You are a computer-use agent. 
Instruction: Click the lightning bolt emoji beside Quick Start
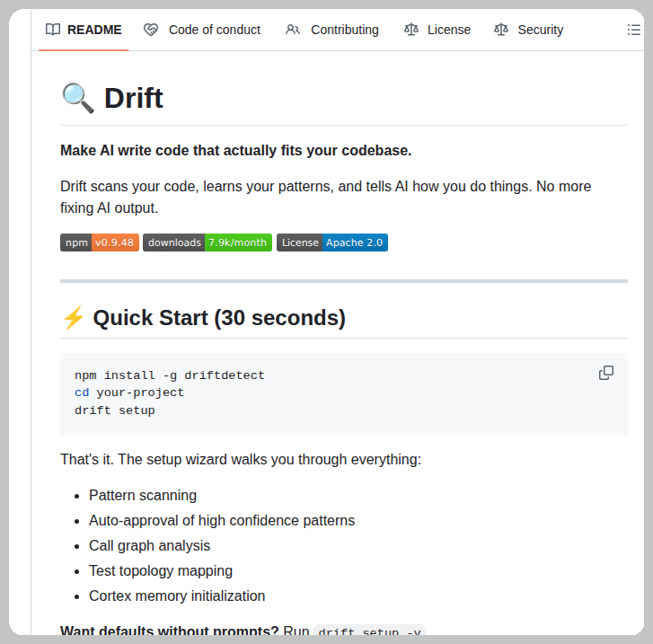pyautogui.click(x=74, y=318)
